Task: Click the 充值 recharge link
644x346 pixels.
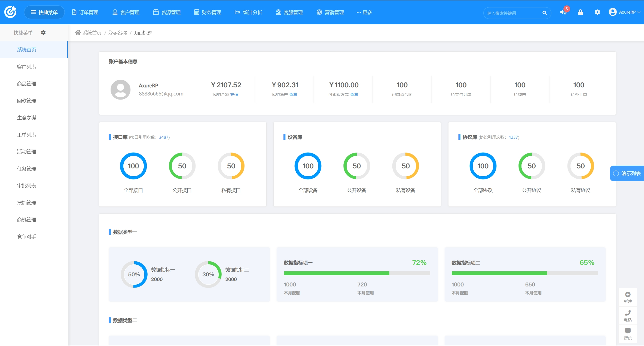Action: coord(234,94)
